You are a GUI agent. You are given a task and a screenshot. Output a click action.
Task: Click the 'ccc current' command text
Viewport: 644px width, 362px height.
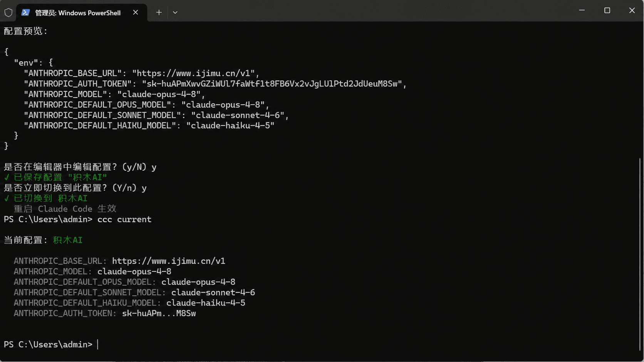[x=124, y=219]
